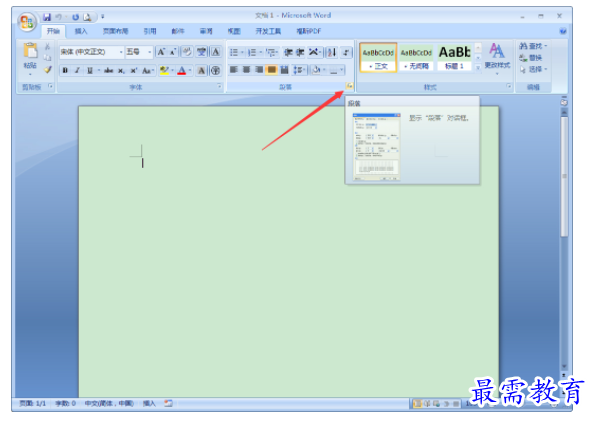Viewport: 593px width, 423px height.
Task: Switch to the 引用 (References) tab
Action: coord(150,31)
